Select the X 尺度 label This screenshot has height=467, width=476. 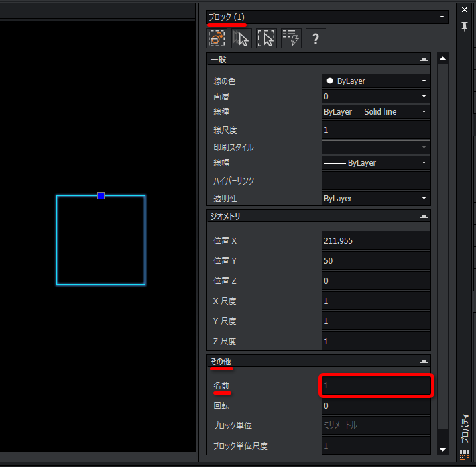tap(225, 301)
